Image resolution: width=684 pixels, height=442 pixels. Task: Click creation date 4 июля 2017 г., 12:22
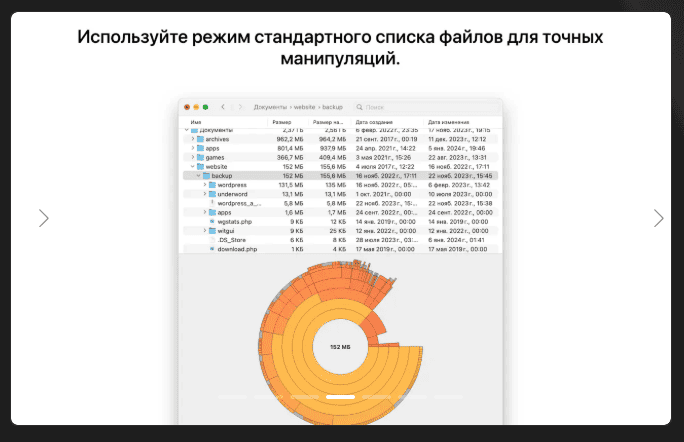[x=385, y=167]
